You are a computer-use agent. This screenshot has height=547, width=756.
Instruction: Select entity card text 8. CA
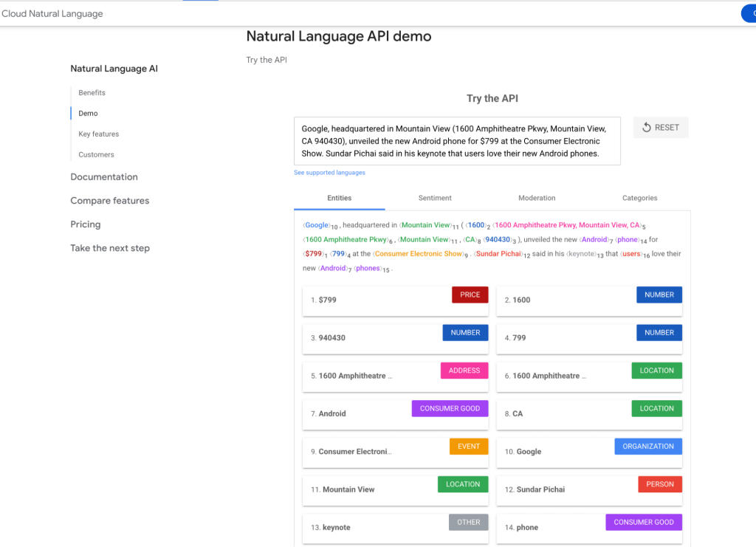[x=514, y=413]
